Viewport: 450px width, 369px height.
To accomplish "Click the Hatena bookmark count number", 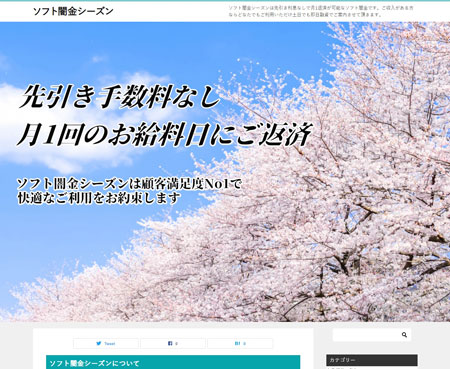I will [x=244, y=344].
